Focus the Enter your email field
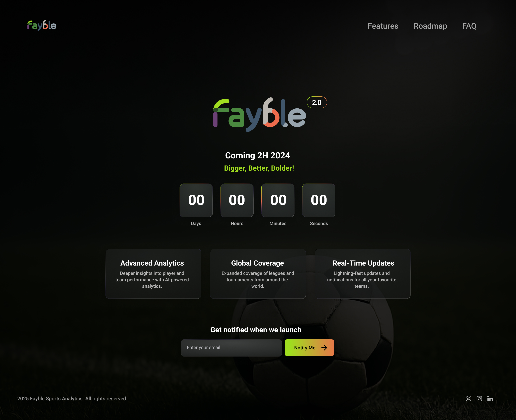516x420 pixels. coord(231,348)
